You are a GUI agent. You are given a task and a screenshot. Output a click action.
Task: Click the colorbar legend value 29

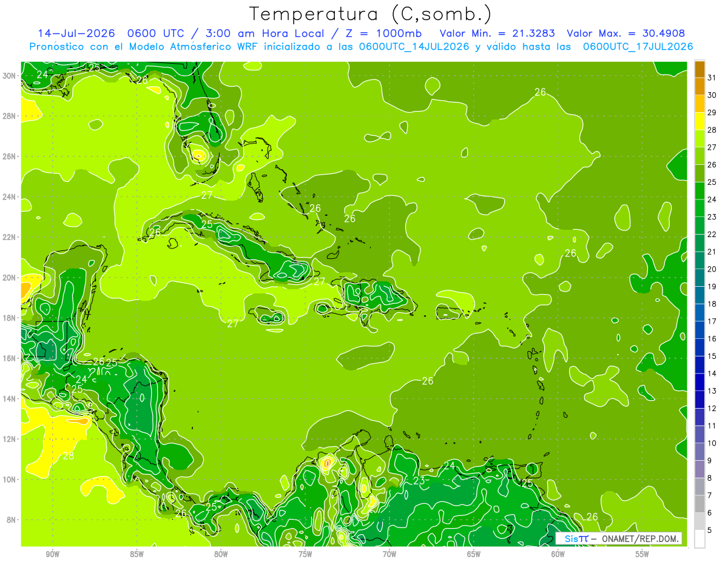[712, 112]
